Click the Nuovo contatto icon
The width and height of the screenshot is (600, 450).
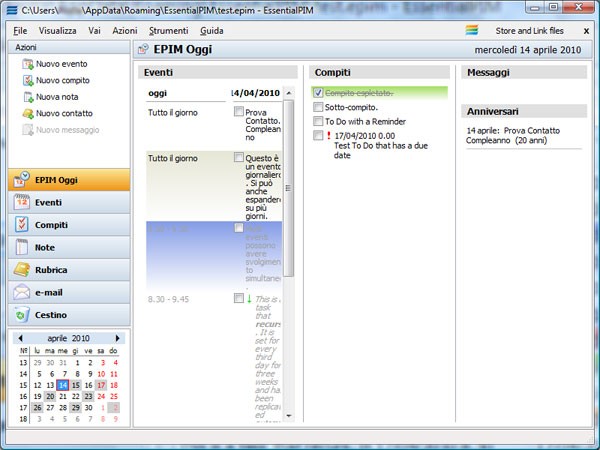27,114
